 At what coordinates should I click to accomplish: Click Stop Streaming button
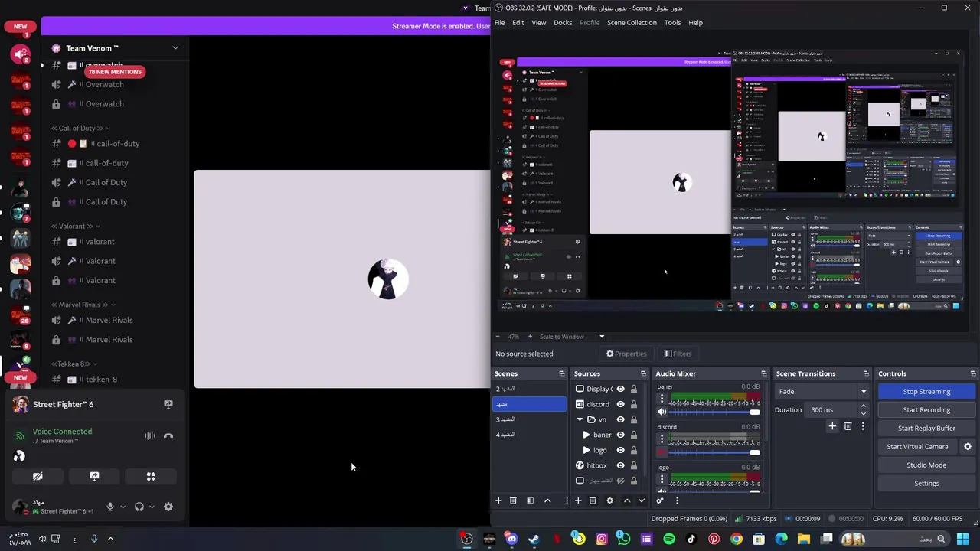[x=926, y=391]
